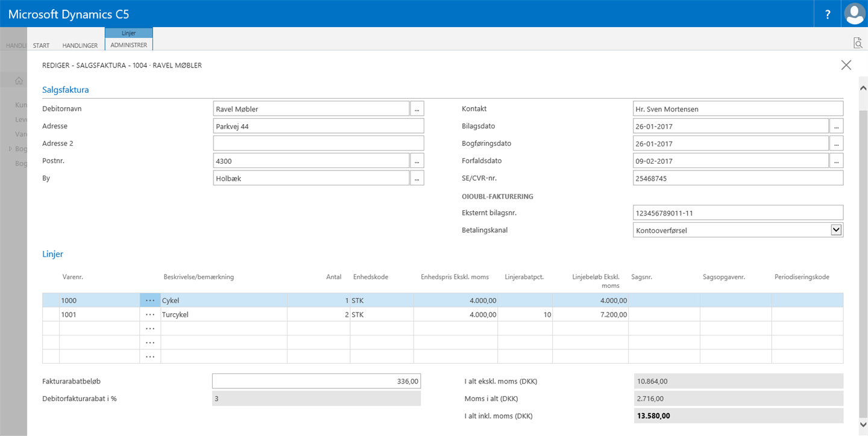Go to the Home icon in sidebar
868x436 pixels.
pyautogui.click(x=19, y=81)
